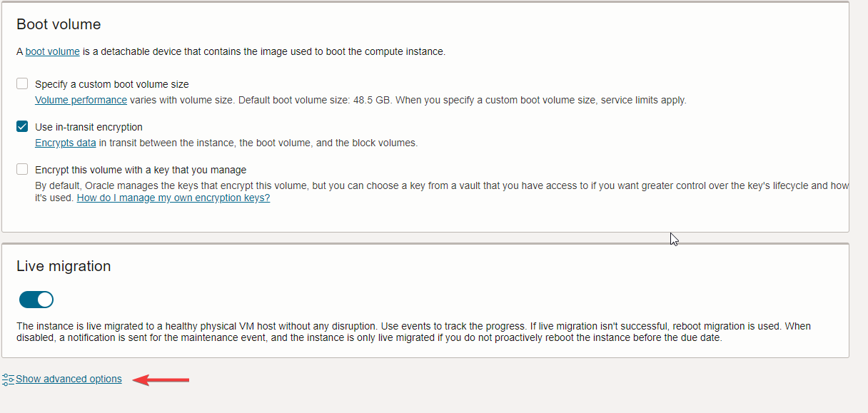Expand Show advanced options
This screenshot has height=413, width=868.
69,379
